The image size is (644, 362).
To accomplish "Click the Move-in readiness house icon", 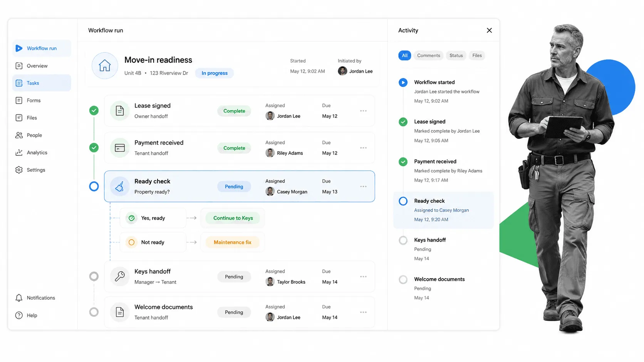I will pos(105,66).
